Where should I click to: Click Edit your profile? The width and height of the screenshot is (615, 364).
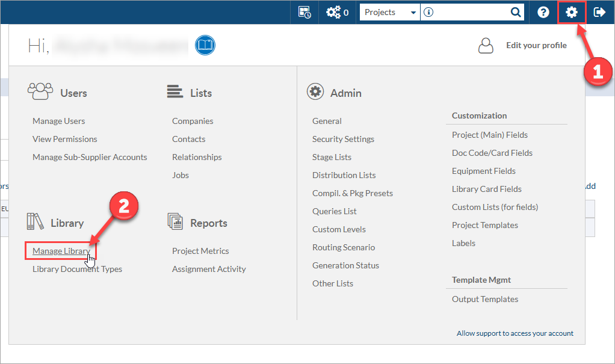(x=536, y=45)
